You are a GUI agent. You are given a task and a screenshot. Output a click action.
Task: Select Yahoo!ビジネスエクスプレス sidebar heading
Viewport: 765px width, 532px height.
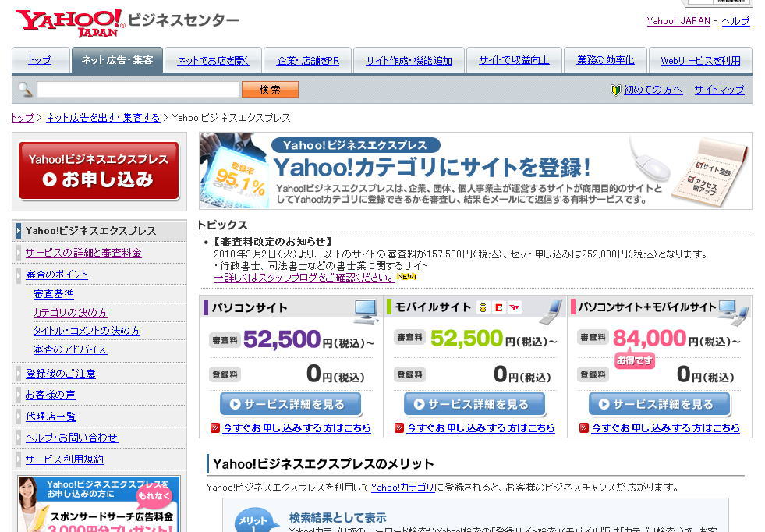coord(100,230)
